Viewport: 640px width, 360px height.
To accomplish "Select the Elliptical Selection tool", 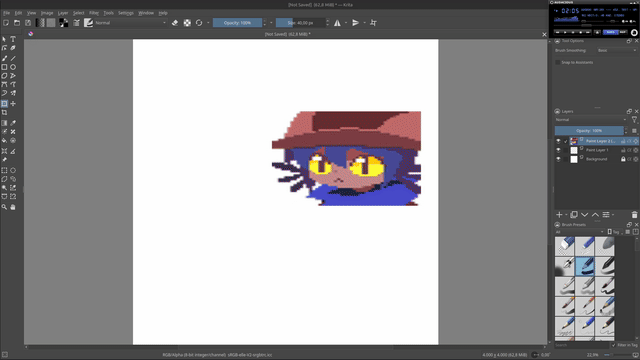I will [13, 170].
